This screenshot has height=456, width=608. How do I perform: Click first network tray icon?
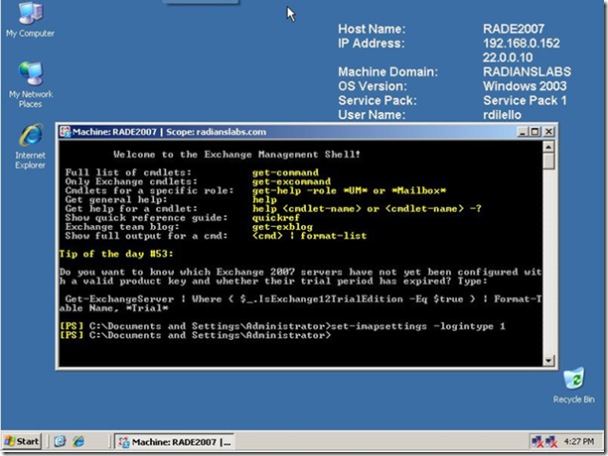coord(538,441)
